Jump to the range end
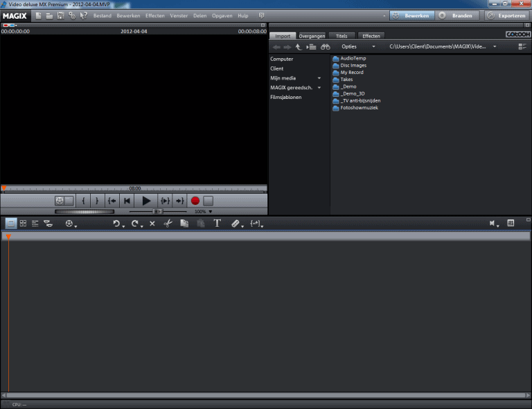 (180, 201)
